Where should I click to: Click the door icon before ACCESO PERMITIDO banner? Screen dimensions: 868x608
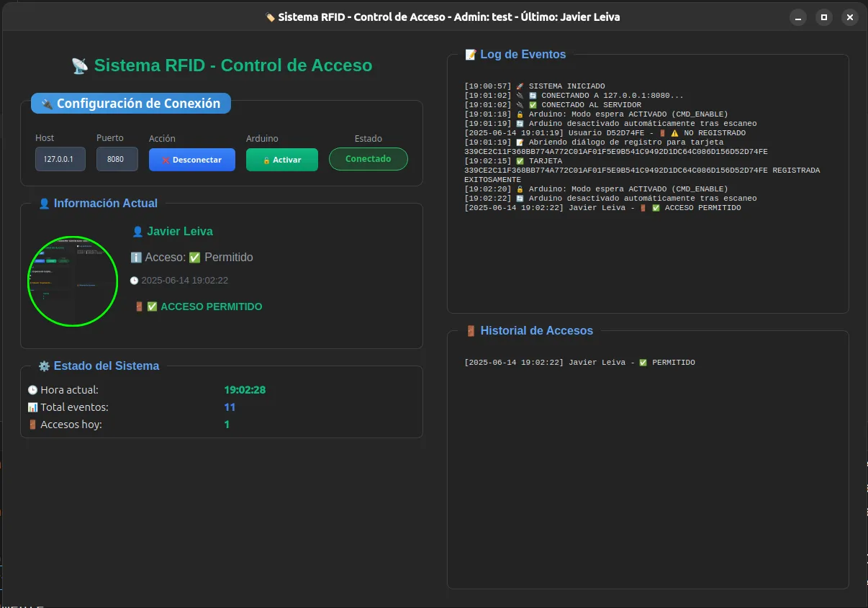(x=139, y=307)
